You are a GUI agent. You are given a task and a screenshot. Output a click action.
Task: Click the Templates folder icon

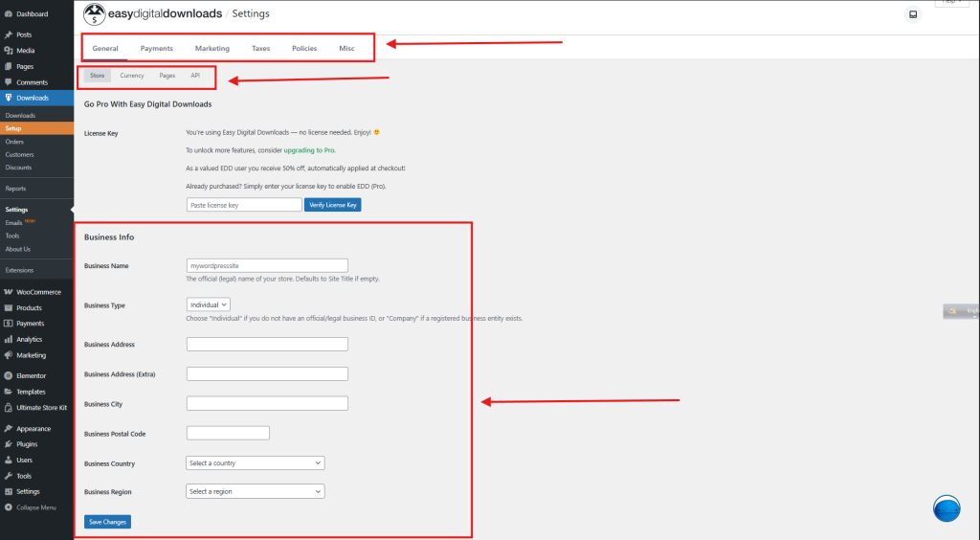[8, 392]
